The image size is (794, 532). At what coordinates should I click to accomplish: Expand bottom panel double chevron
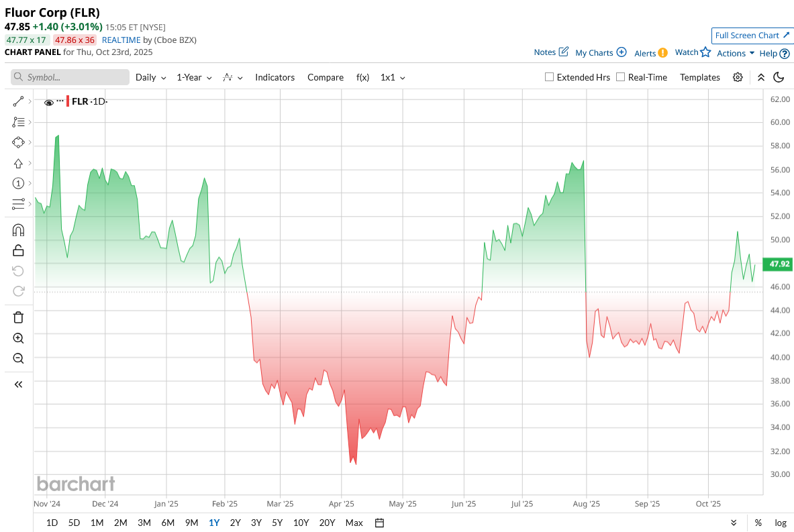pyautogui.click(x=734, y=523)
